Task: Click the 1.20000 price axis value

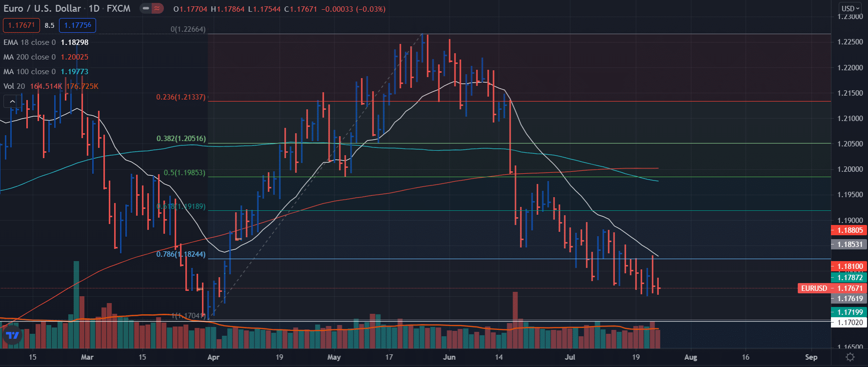Action: 850,169
